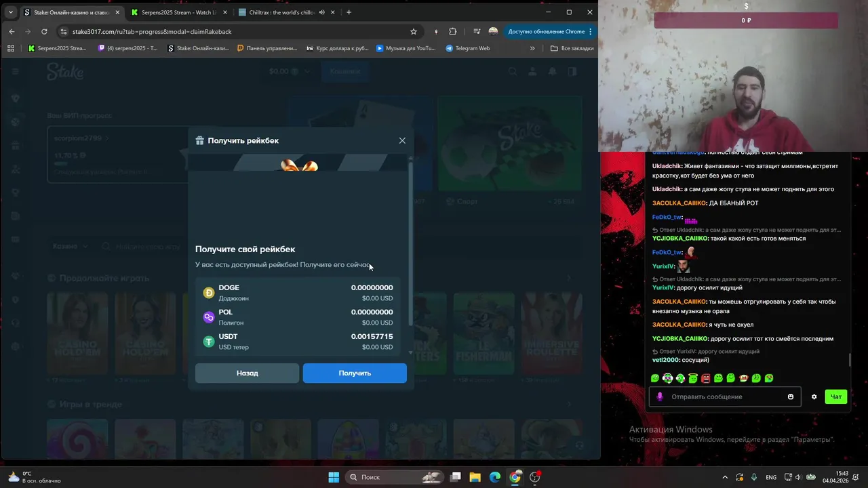The image size is (868, 488).
Task: Click the Отправить сообщение chat input
Action: click(x=726, y=396)
